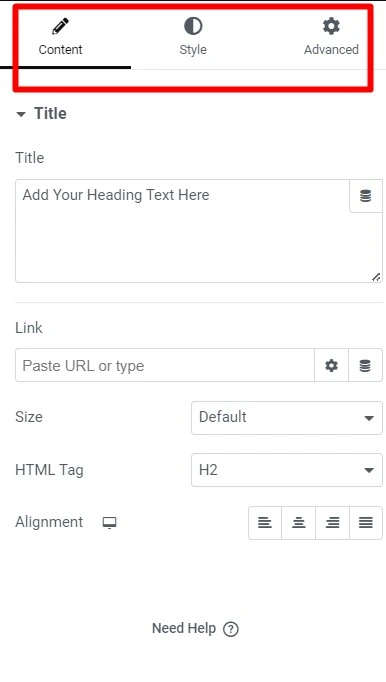Click the Paste URL input field

point(165,365)
